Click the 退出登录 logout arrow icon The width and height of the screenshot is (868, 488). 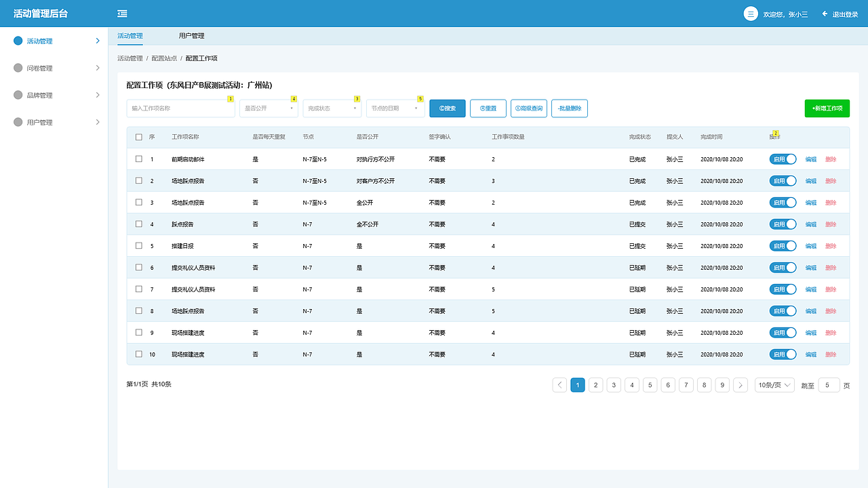pyautogui.click(x=825, y=14)
